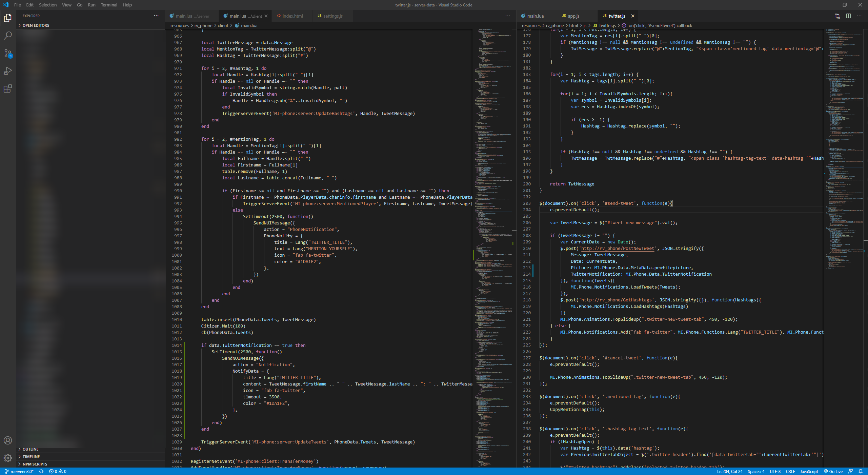Click the Open Changes compare icon

837,16
